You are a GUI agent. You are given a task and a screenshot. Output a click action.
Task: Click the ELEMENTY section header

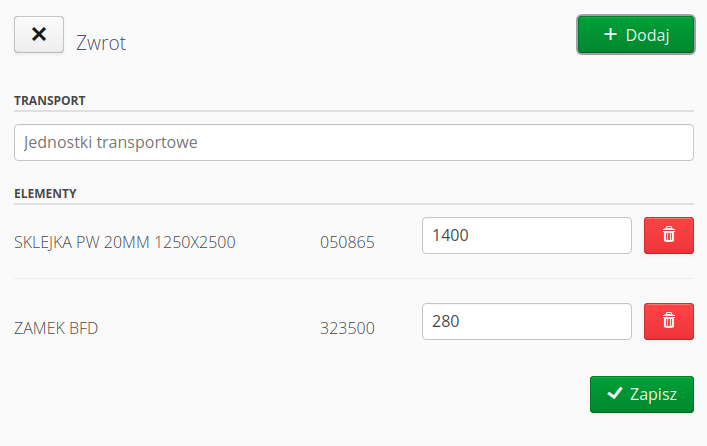click(x=46, y=193)
